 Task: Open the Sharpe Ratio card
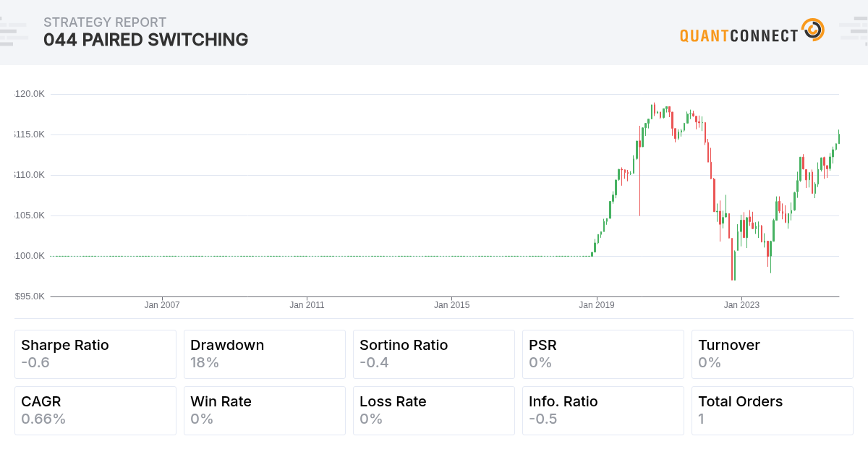point(95,354)
